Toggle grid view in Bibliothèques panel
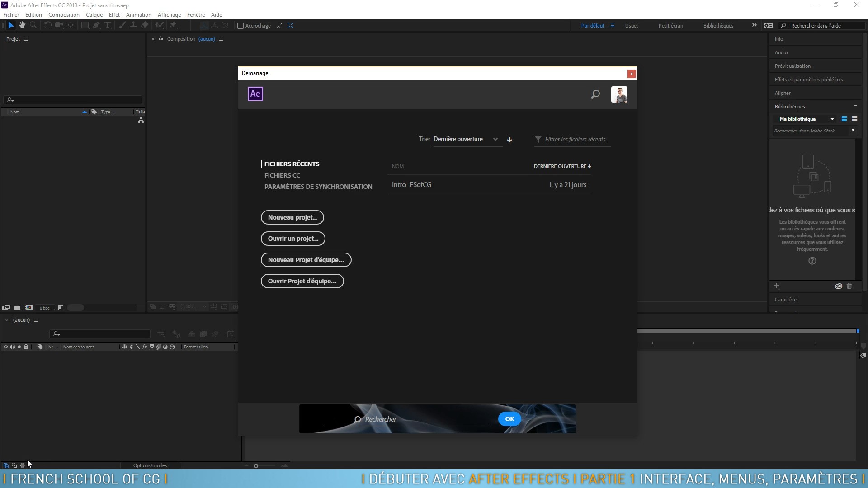Image resolution: width=868 pixels, height=488 pixels. [844, 118]
